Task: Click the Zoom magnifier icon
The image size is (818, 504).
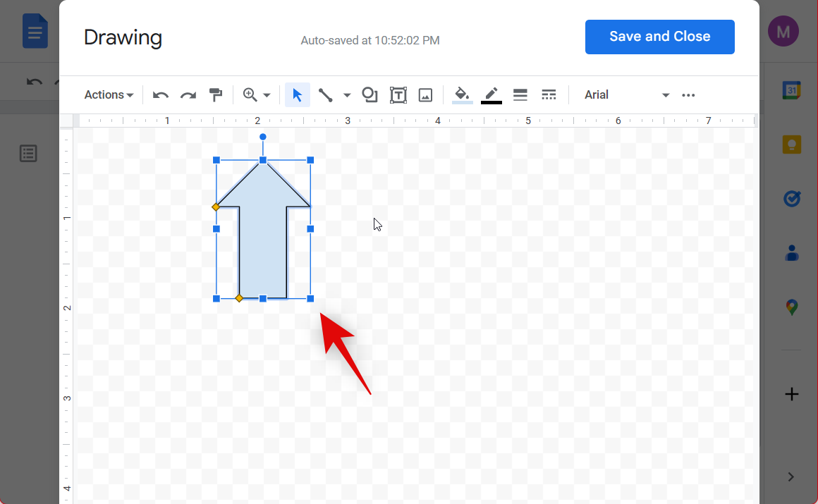Action: pyautogui.click(x=250, y=95)
